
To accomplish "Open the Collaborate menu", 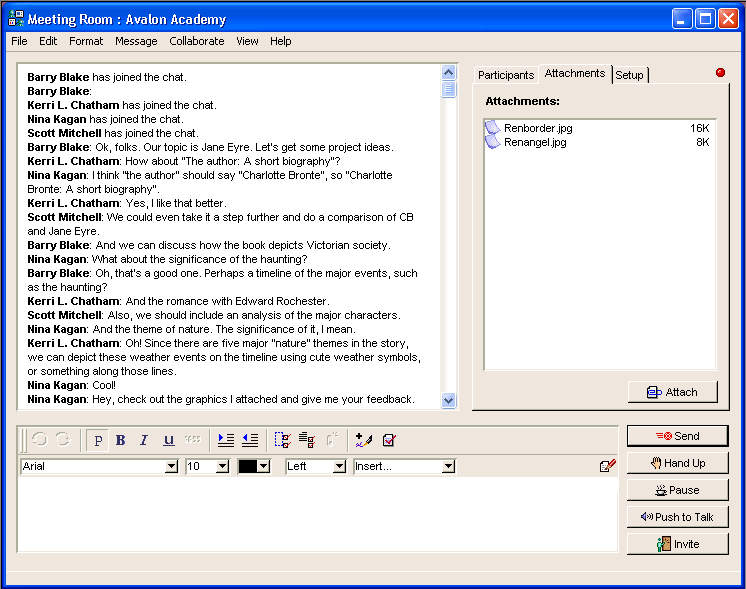I will (x=197, y=41).
